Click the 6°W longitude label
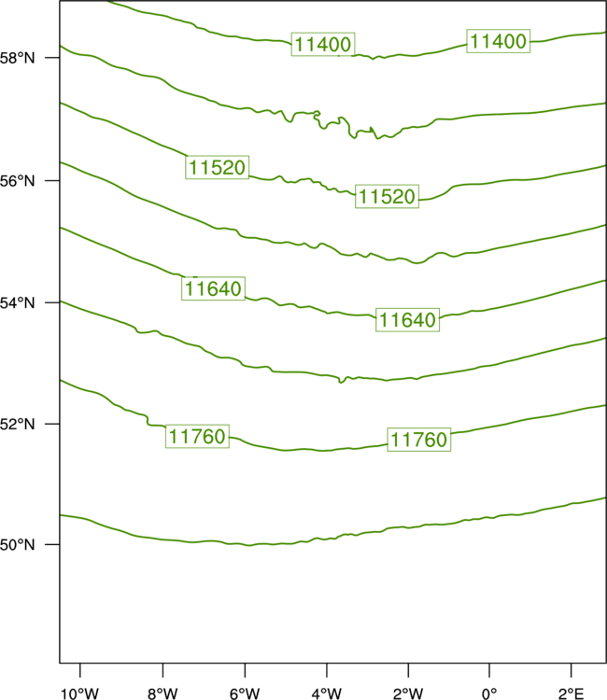607x700 pixels. [x=245, y=693]
